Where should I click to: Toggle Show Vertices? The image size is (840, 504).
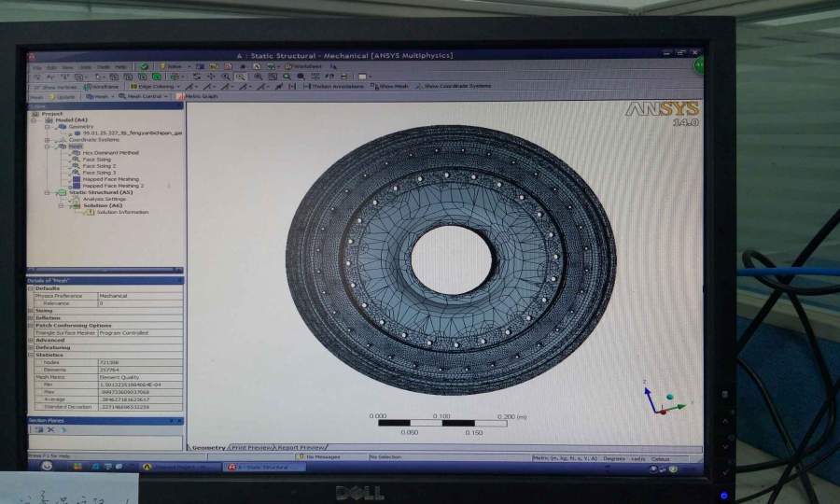[55, 86]
